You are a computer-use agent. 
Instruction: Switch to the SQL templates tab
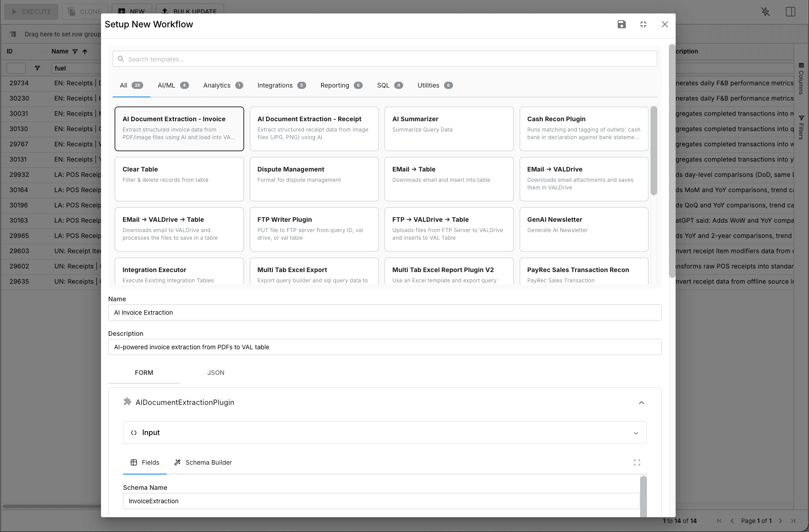coord(390,85)
